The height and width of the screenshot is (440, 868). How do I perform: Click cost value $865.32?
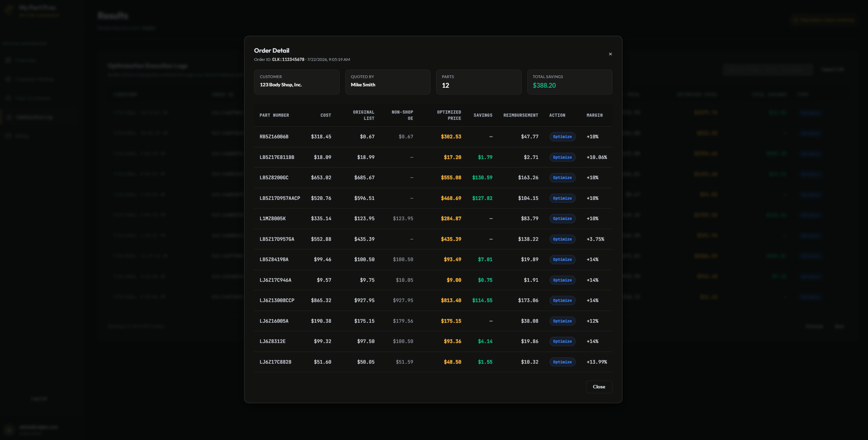click(321, 300)
